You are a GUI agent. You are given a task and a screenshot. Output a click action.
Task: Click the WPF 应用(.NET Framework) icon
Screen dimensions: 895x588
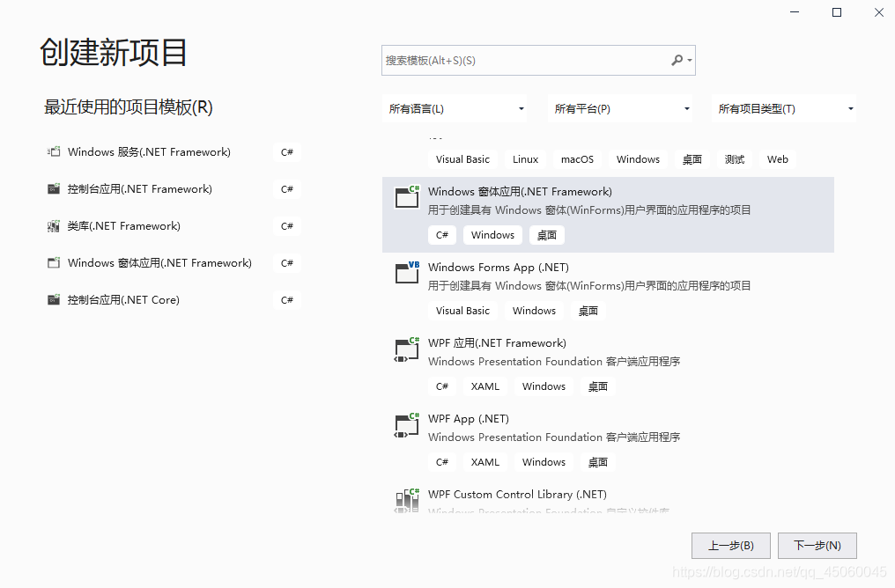[408, 348]
